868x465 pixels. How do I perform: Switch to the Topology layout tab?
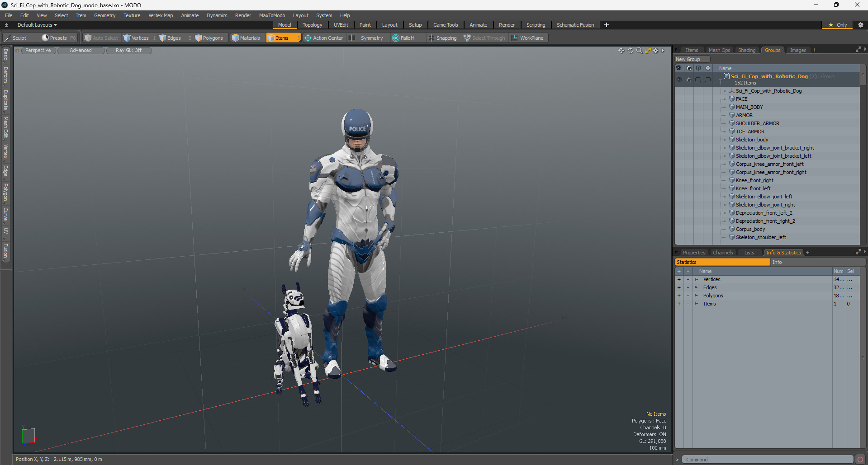pos(313,25)
